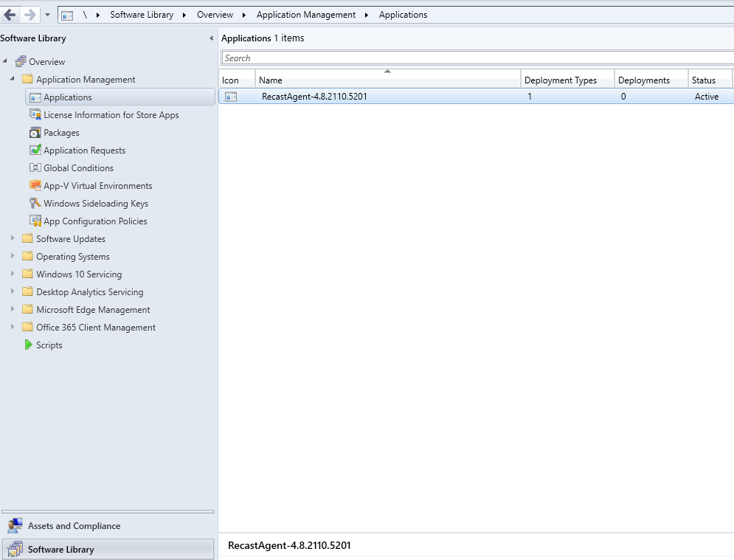Open the Scripts node

click(49, 345)
